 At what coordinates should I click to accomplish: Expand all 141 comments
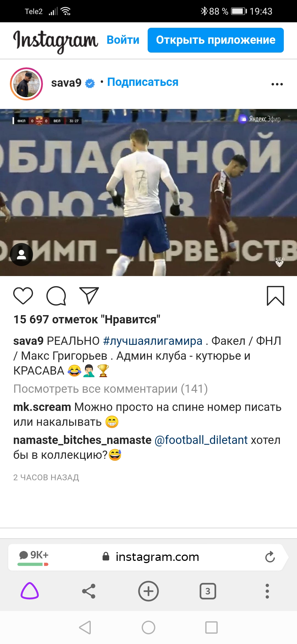click(x=111, y=389)
